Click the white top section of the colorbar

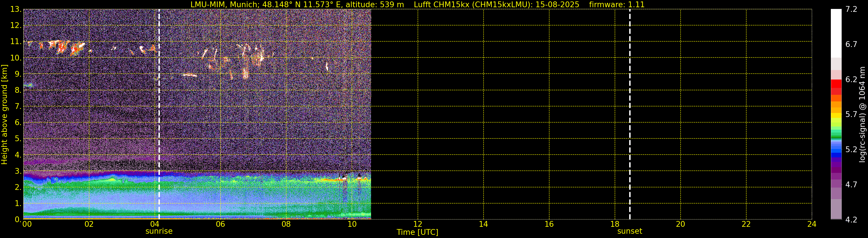tap(836, 33)
